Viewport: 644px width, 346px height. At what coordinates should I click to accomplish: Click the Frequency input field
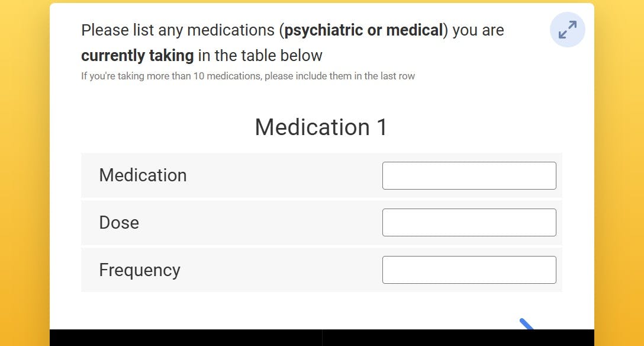tap(469, 270)
